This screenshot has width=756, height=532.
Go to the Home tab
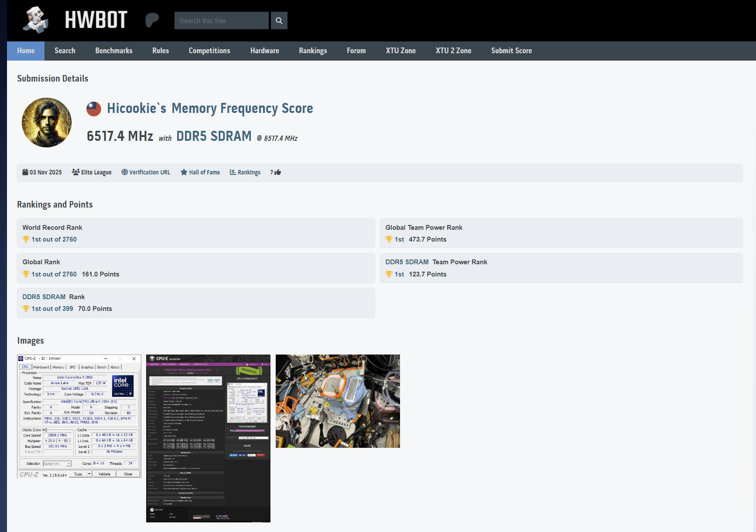[26, 51]
